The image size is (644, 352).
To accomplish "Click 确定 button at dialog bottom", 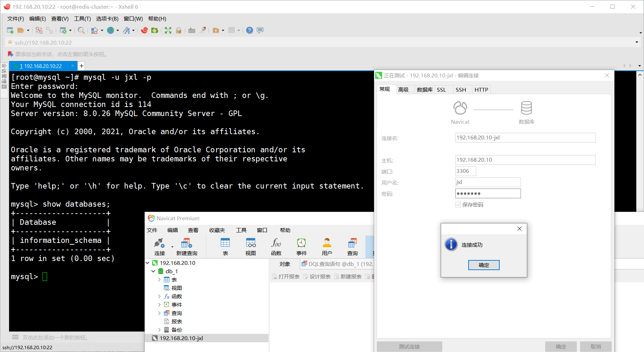I will point(561,346).
